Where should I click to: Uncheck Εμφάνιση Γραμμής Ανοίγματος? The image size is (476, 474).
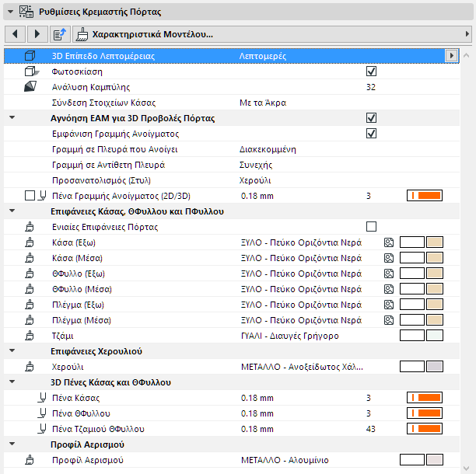(x=371, y=134)
